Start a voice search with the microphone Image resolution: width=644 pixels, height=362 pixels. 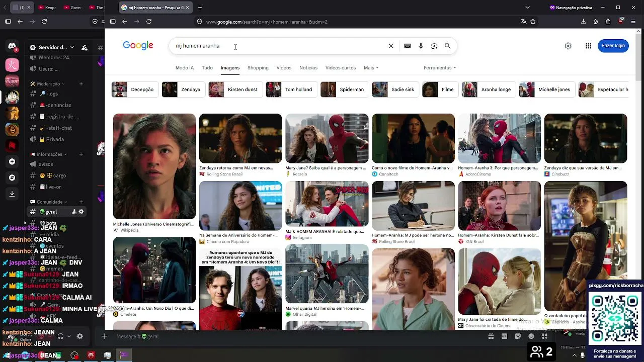[421, 46]
